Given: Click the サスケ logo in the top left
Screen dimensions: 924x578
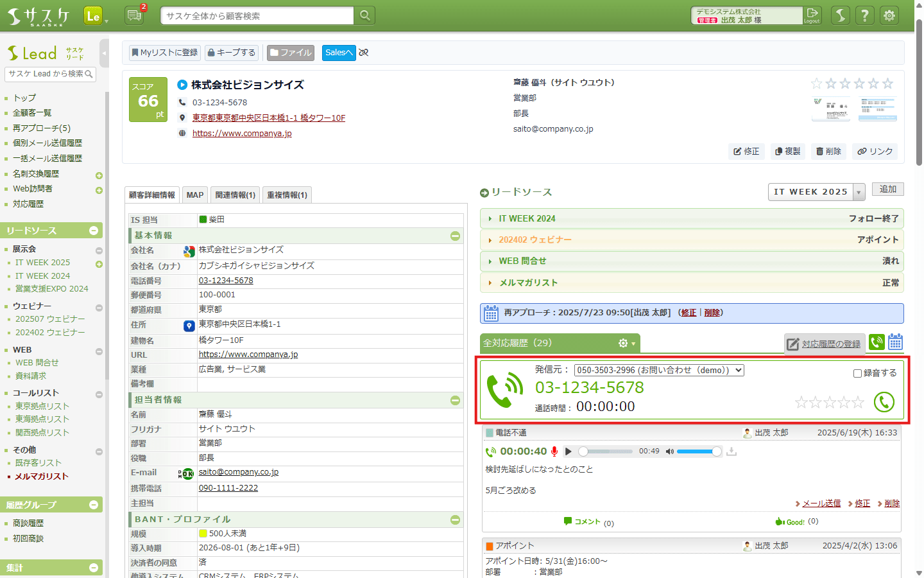Looking at the screenshot, I should 38,15.
